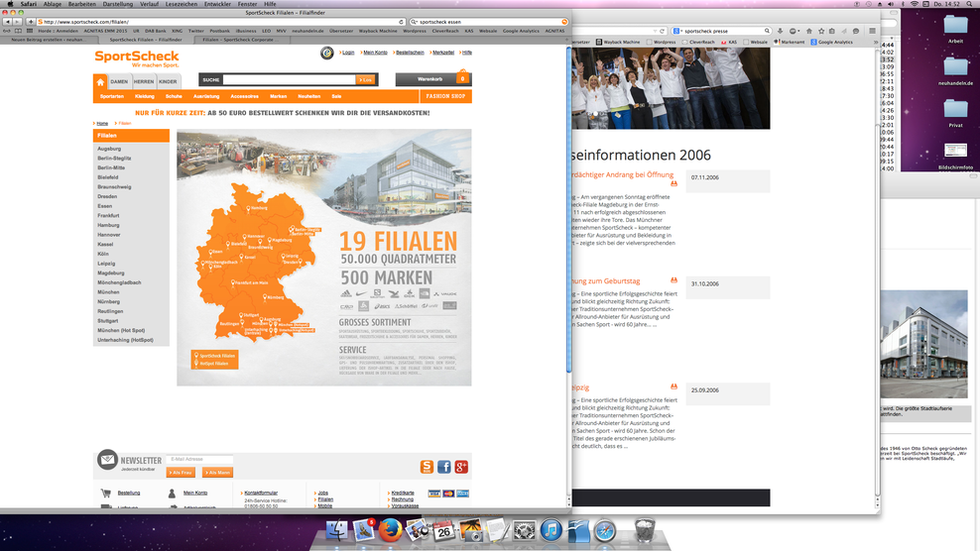Open Firefox in the Dock
This screenshot has width=980, height=551.
pyautogui.click(x=391, y=530)
